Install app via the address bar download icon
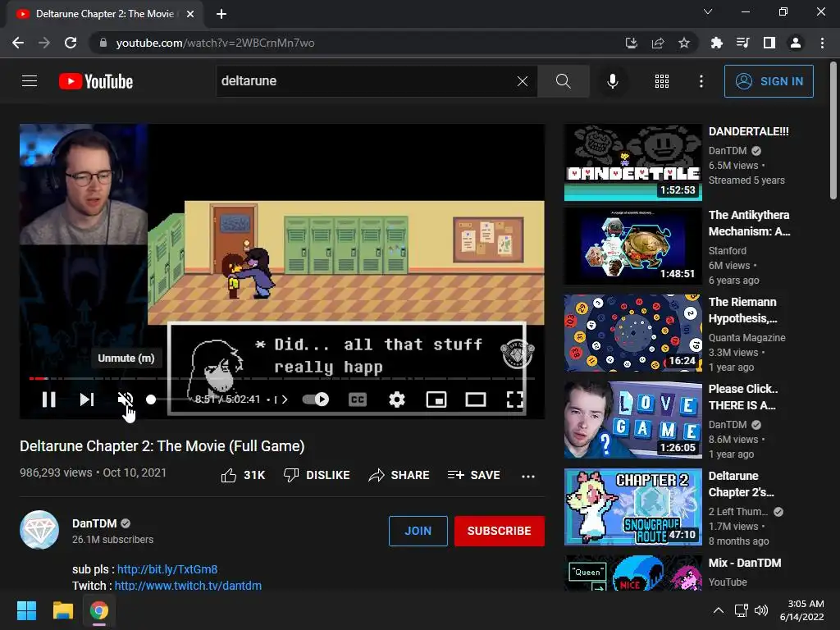The width and height of the screenshot is (840, 630). pos(632,43)
